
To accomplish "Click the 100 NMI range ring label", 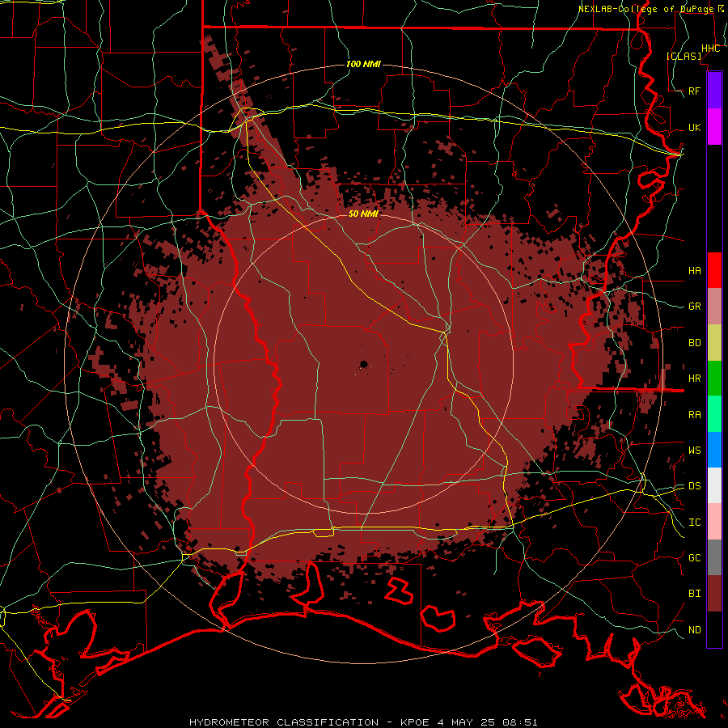I will click(x=363, y=64).
